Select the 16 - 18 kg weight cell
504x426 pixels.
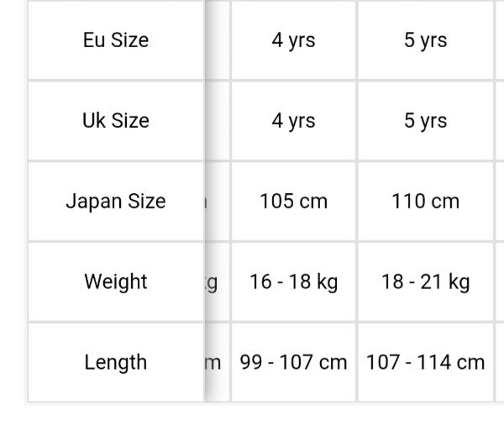pos(293,281)
